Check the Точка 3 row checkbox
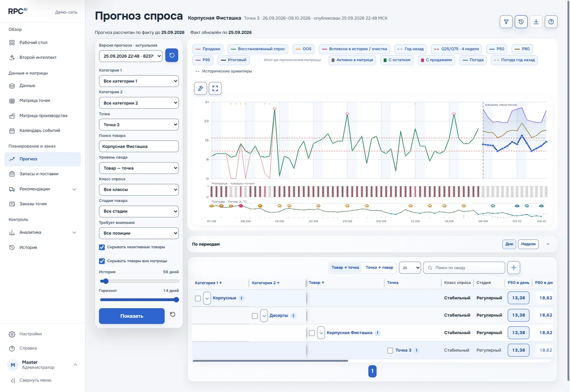This screenshot has width=570, height=392. click(x=390, y=351)
